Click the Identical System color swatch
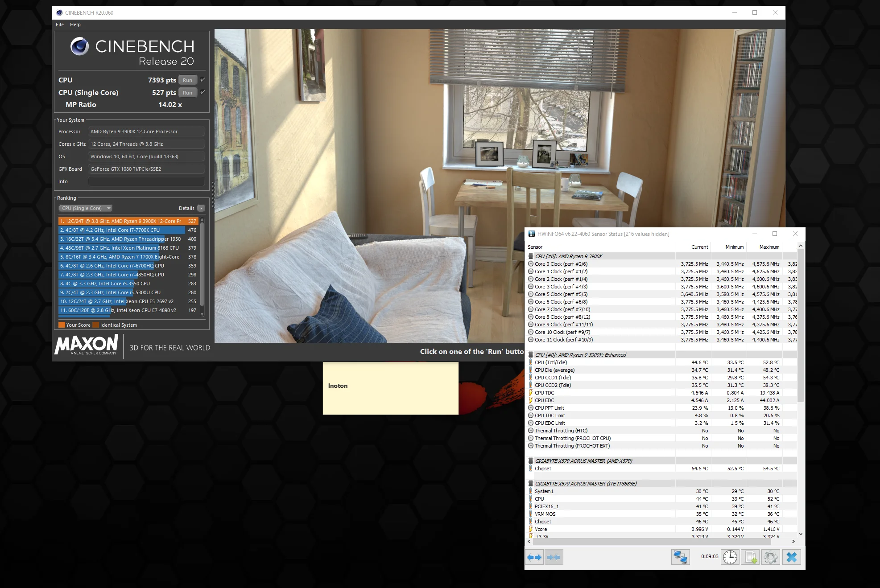 pos(95,325)
